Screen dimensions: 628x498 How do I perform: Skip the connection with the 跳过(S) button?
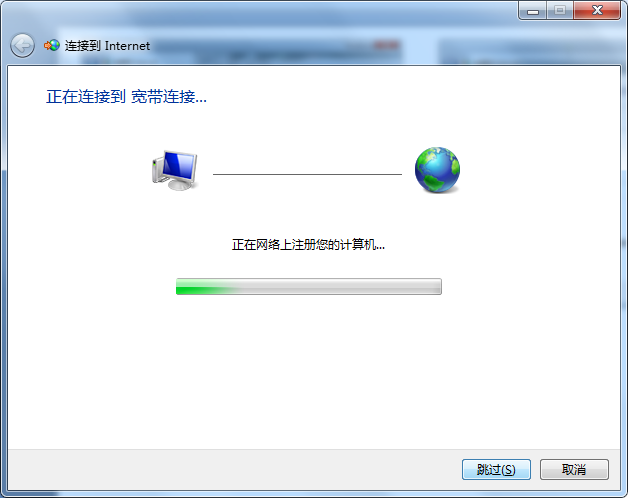coord(496,469)
